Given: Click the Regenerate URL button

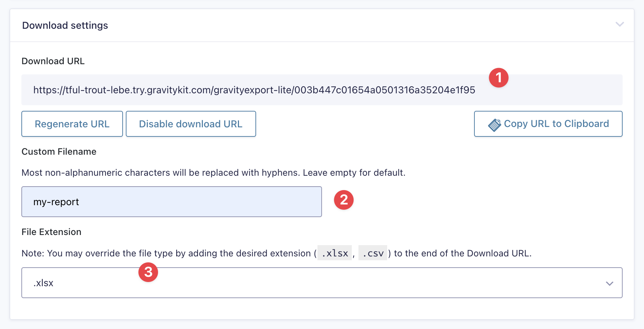Looking at the screenshot, I should pyautogui.click(x=72, y=124).
